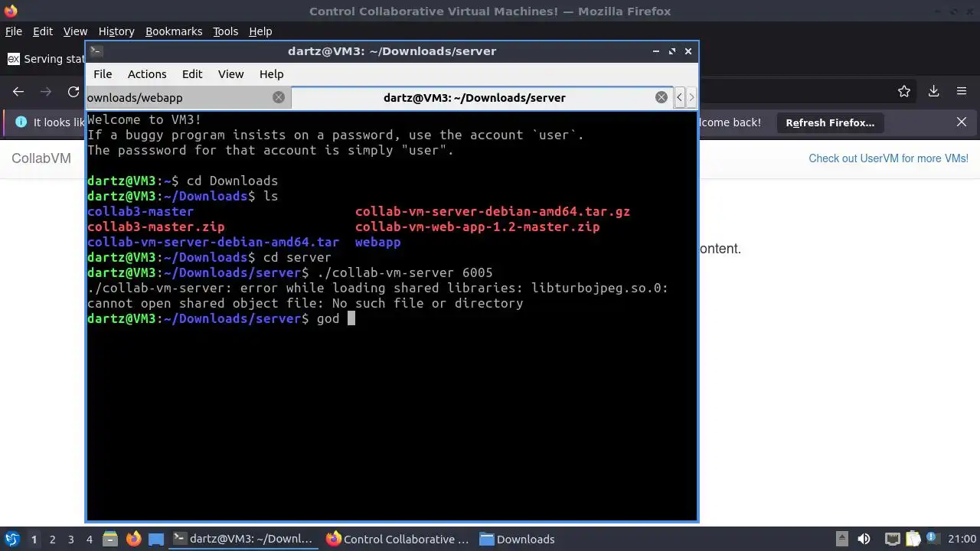The image size is (980, 551).
Task: Open Firefox Help menu
Action: tap(260, 31)
